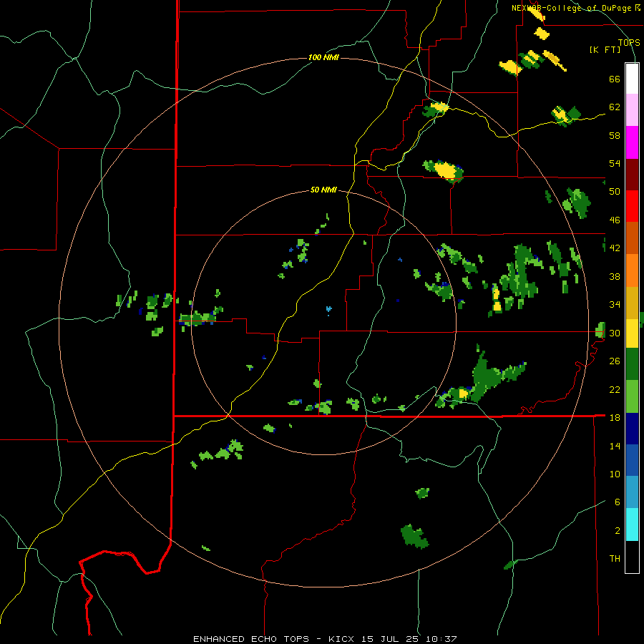
Task: Select the light blue legend swatch
Action: tap(632, 492)
